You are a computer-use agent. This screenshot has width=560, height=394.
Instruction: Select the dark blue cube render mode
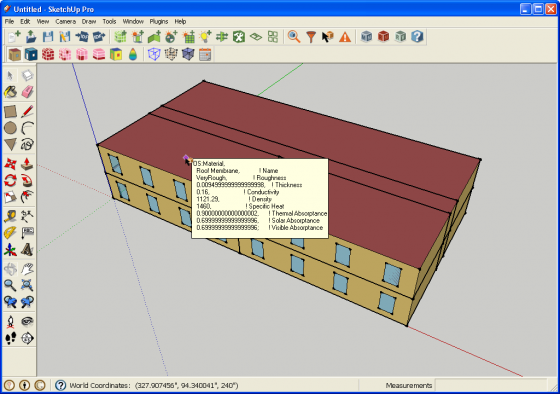pyautogui.click(x=31, y=54)
